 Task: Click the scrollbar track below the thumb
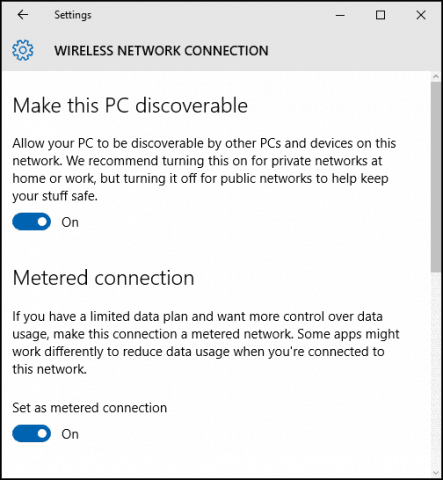(436, 370)
